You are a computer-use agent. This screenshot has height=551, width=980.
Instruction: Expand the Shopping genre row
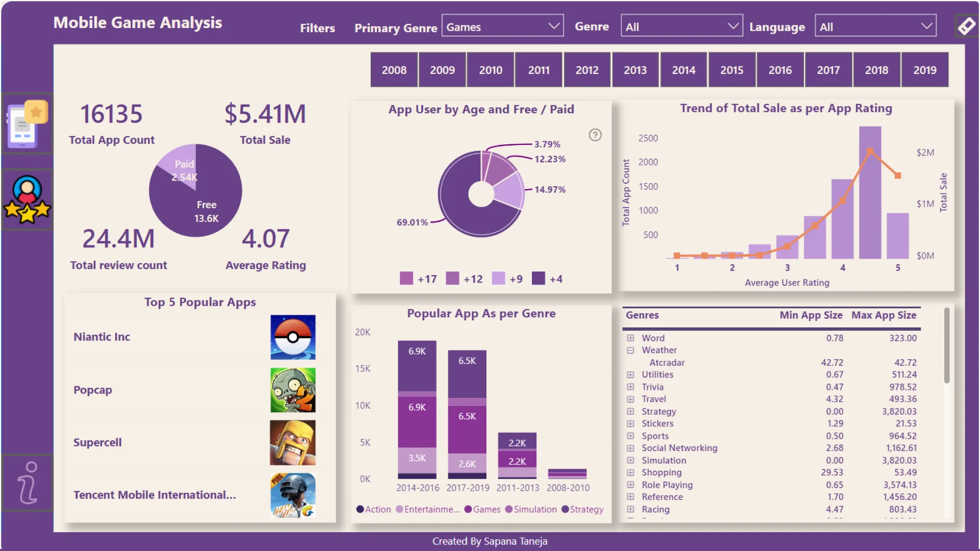(x=630, y=473)
